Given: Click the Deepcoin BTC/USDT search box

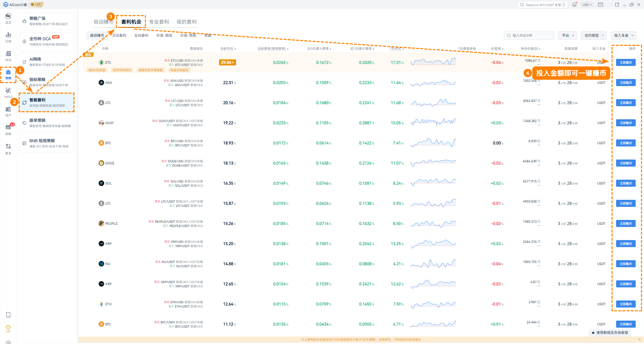Looking at the screenshot, I should (543, 5).
